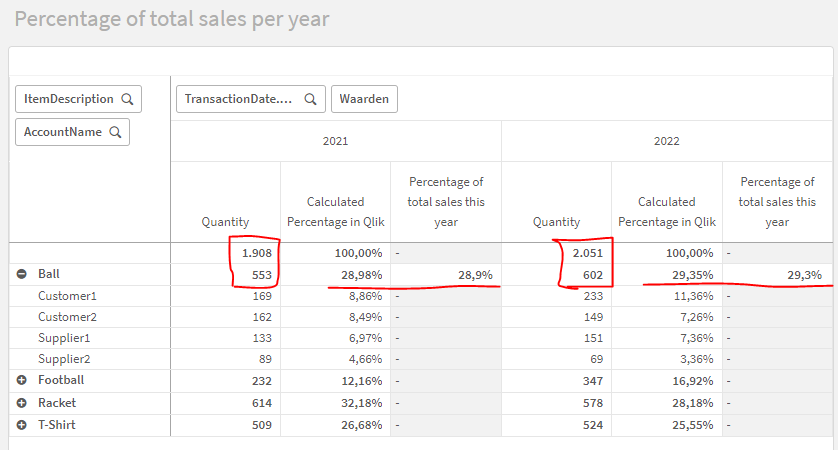Click 2022 Calculated Percentage in Qlik header
This screenshot has height=450, width=838.
665,212
